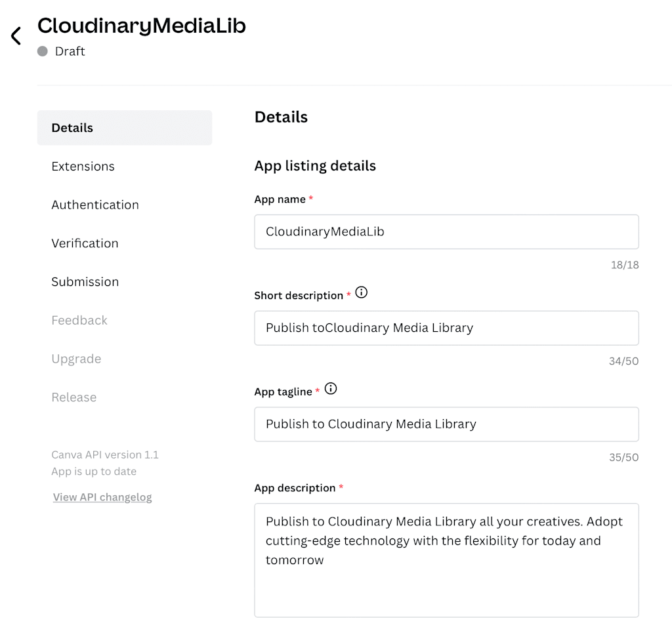This screenshot has width=672, height=629.
Task: Click the Feedback sidebar item
Action: [79, 321]
